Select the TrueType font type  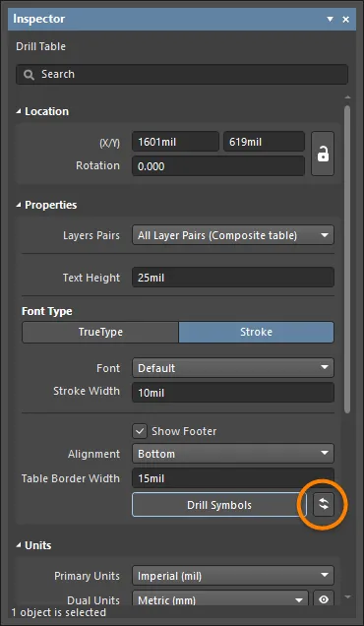[x=100, y=332]
